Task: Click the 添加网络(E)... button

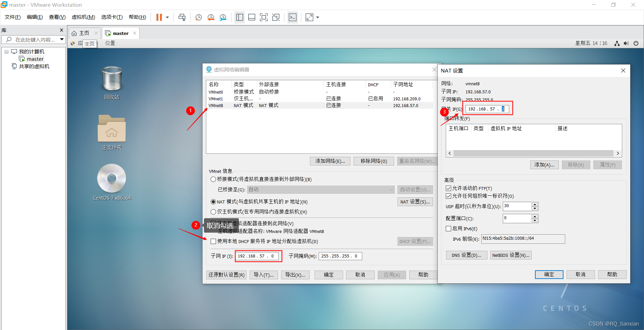Action: 330,161
